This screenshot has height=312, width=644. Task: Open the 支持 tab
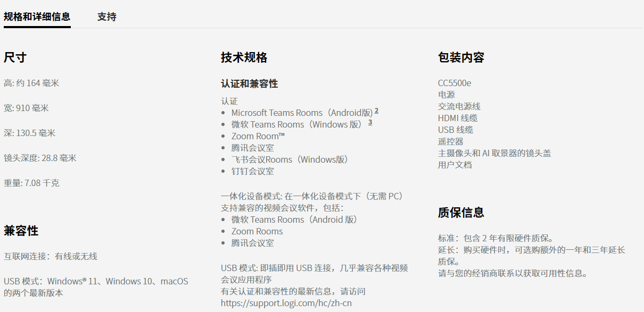[107, 16]
